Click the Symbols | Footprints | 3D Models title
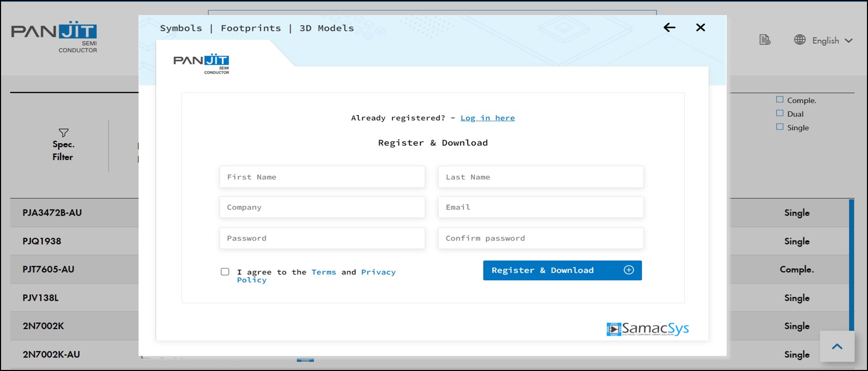 tap(257, 28)
